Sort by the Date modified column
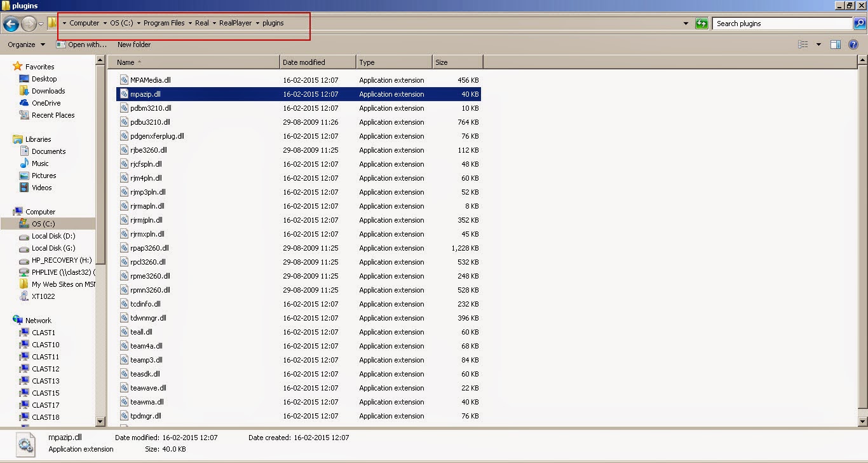868x463 pixels. pos(318,62)
